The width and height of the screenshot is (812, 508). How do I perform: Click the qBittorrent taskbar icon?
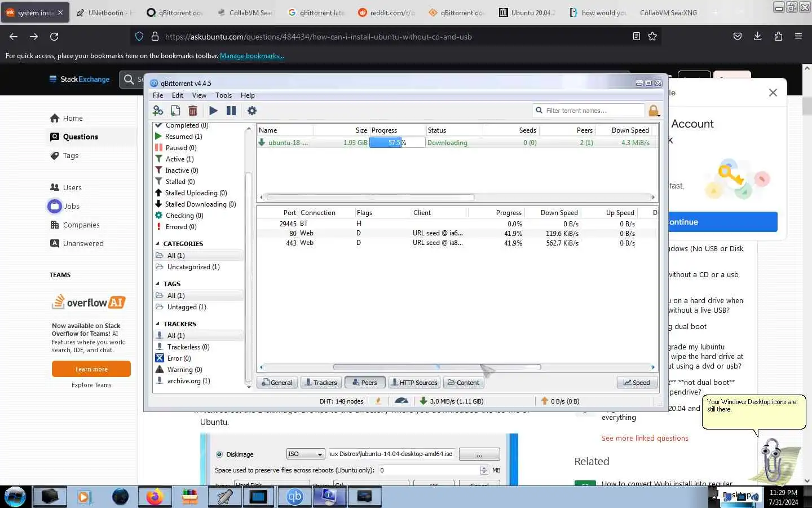click(x=294, y=497)
